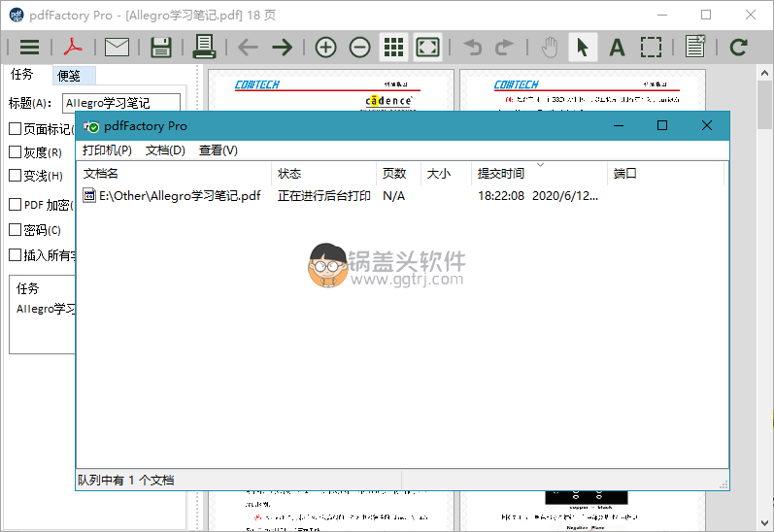Open second page thumbnail in preview

(583, 90)
